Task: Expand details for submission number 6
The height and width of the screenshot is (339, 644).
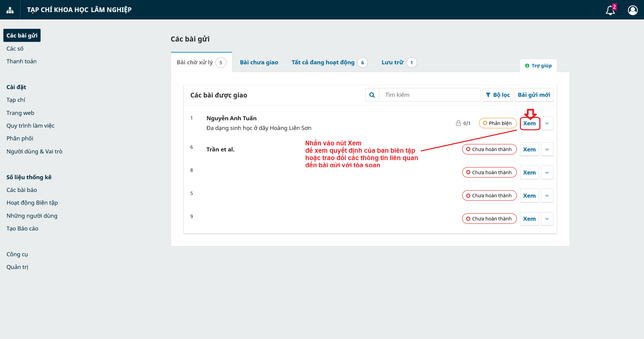Action: coord(547,149)
